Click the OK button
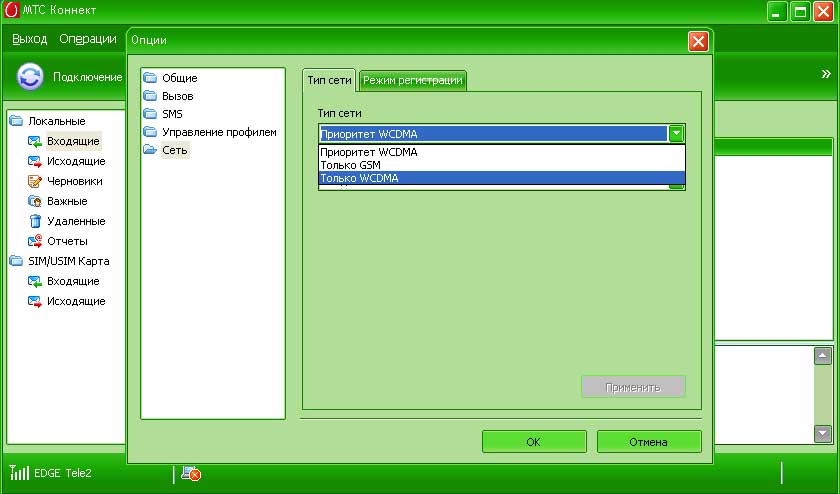The image size is (840, 494). point(534,442)
